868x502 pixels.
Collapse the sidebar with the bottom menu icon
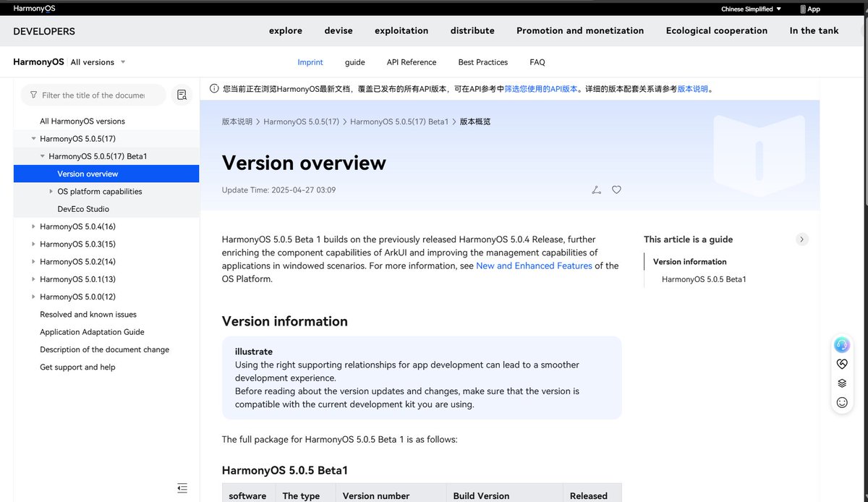click(x=182, y=488)
